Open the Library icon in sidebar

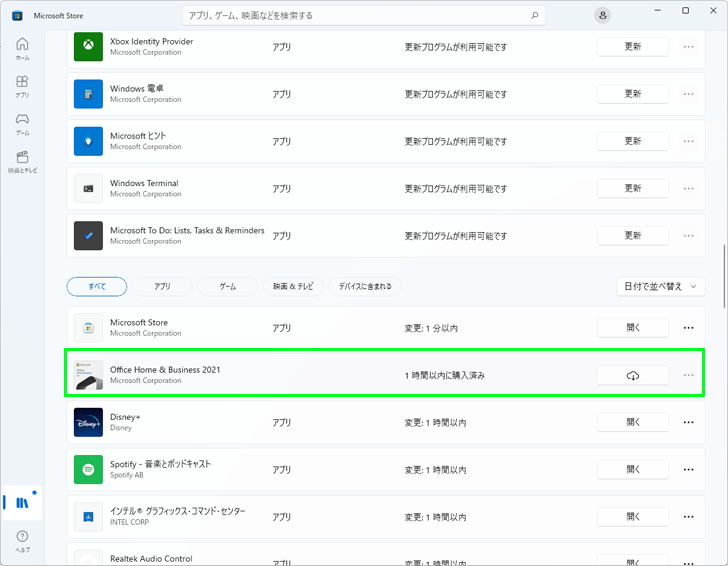[22, 503]
